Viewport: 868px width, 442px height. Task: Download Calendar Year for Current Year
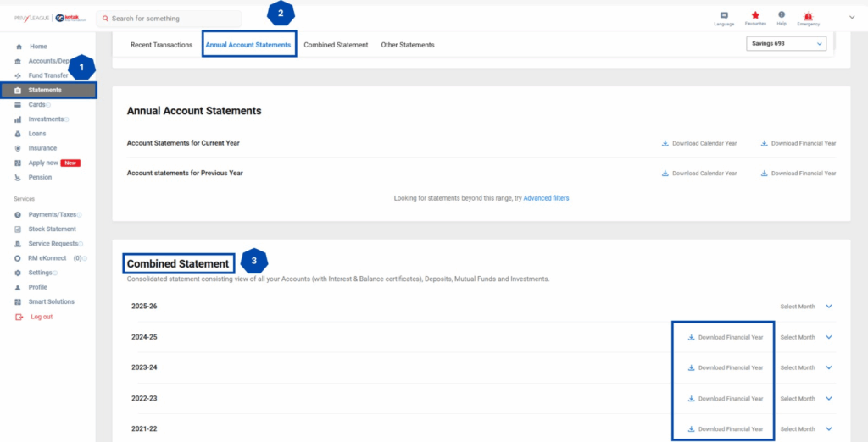699,143
